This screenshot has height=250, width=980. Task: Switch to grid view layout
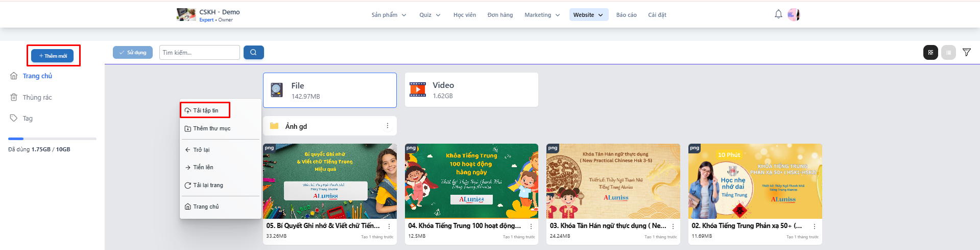(930, 52)
